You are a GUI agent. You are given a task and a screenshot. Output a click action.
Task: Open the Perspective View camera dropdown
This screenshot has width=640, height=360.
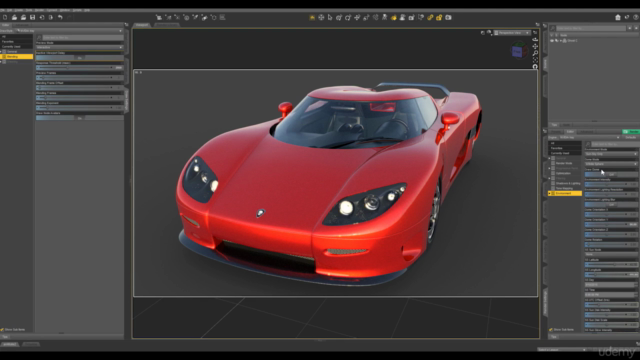tap(512, 33)
